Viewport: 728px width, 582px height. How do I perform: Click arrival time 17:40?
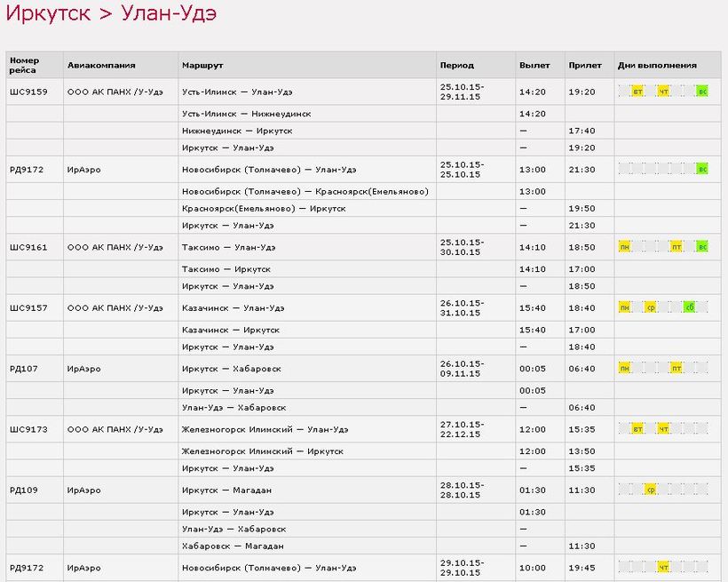pos(582,131)
